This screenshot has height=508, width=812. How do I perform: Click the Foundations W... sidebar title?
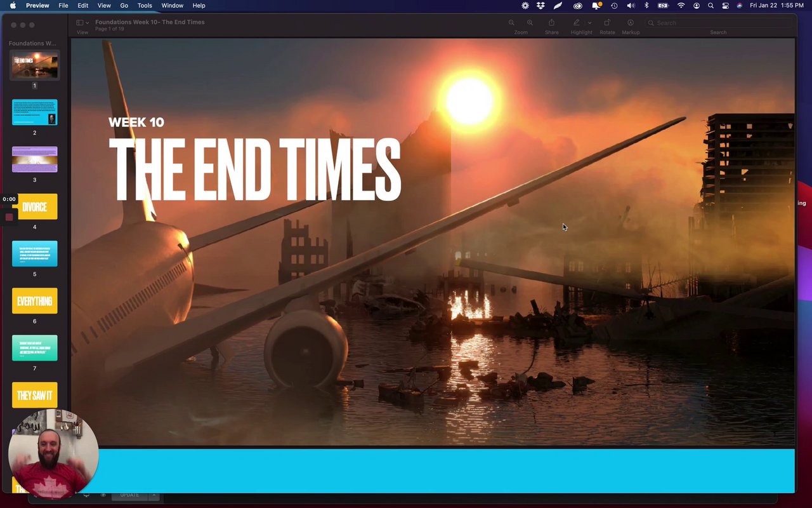[32, 43]
